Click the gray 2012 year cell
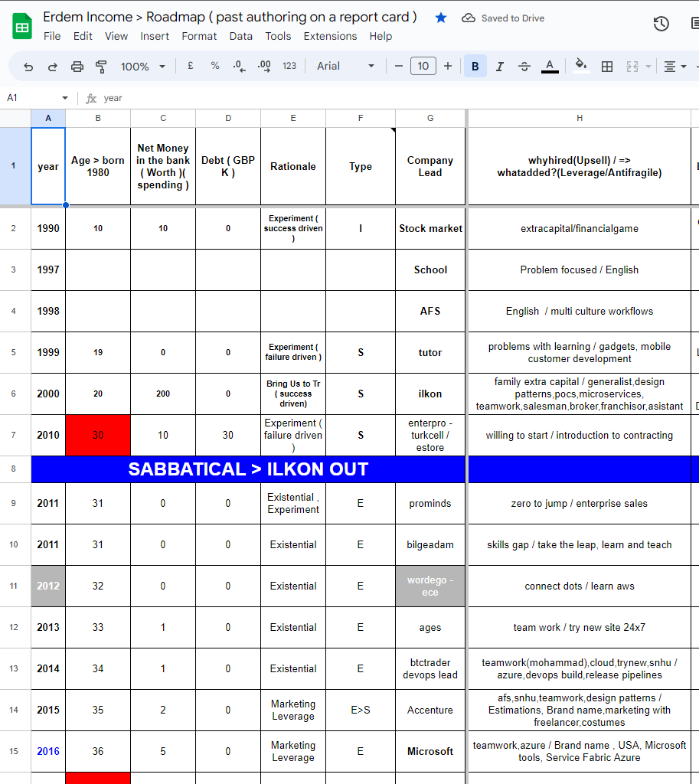 pos(48,586)
